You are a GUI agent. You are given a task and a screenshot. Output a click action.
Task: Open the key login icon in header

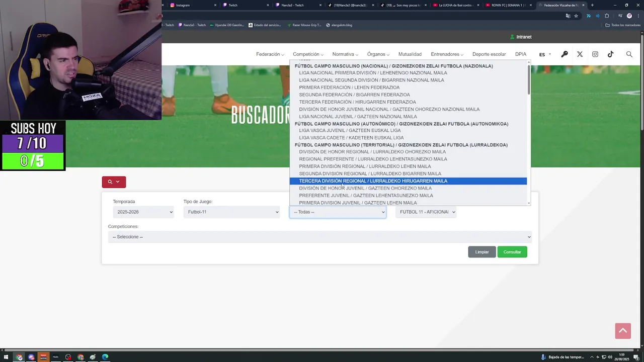565,54
